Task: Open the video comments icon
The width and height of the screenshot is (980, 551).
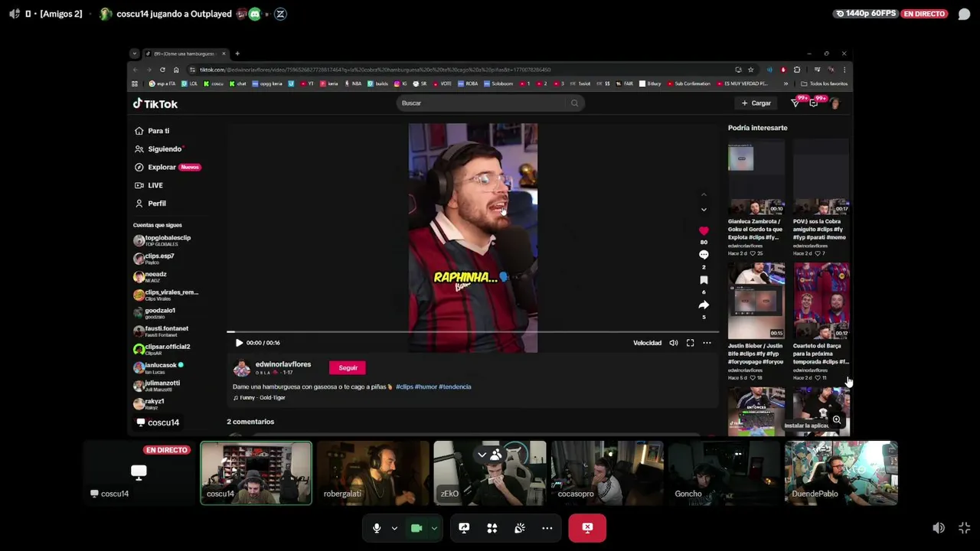Action: click(704, 255)
